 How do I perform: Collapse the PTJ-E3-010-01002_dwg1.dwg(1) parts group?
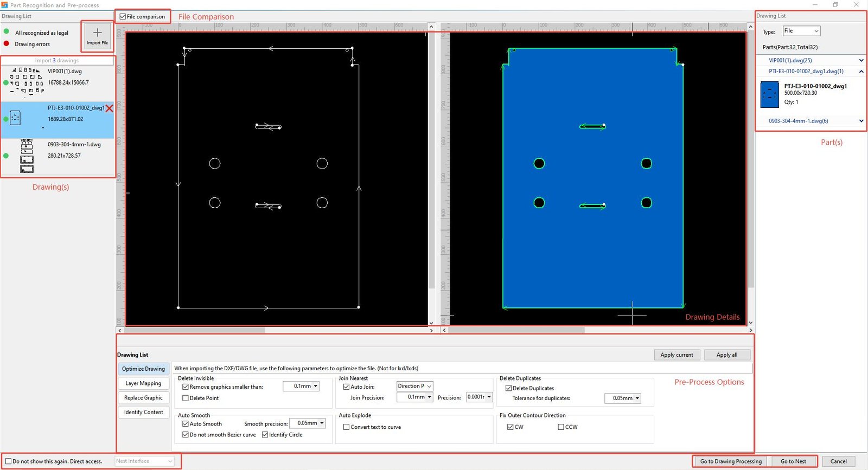[x=861, y=71]
